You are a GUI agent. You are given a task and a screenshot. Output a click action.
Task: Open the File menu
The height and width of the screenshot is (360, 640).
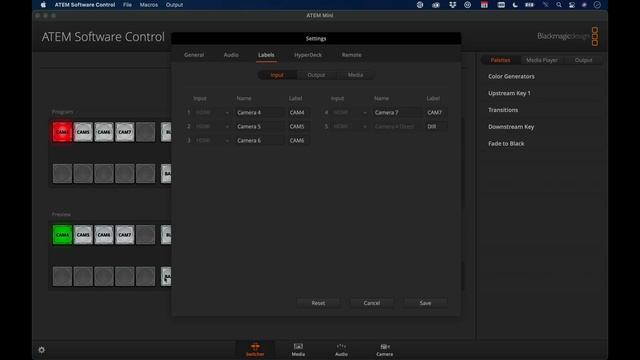pyautogui.click(x=127, y=5)
